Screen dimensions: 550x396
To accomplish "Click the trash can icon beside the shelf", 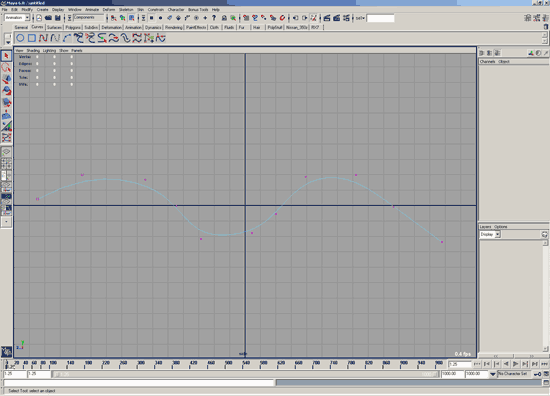I will tap(546, 27).
